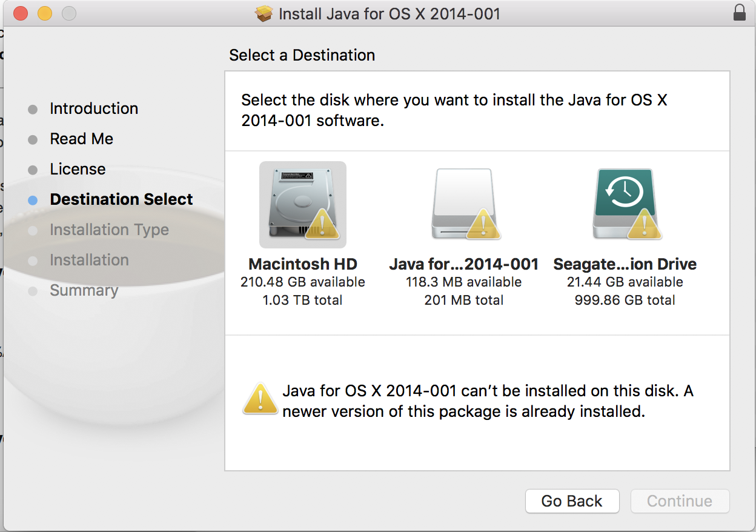This screenshot has height=532, width=756.
Task: Click the Summary step in sidebar
Action: [x=84, y=291]
